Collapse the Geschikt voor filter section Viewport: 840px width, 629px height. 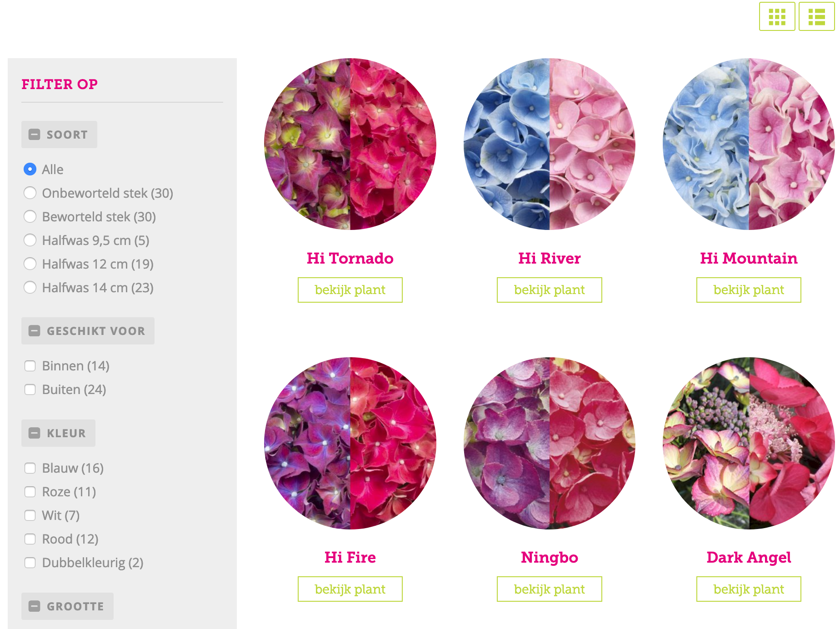[x=88, y=331]
